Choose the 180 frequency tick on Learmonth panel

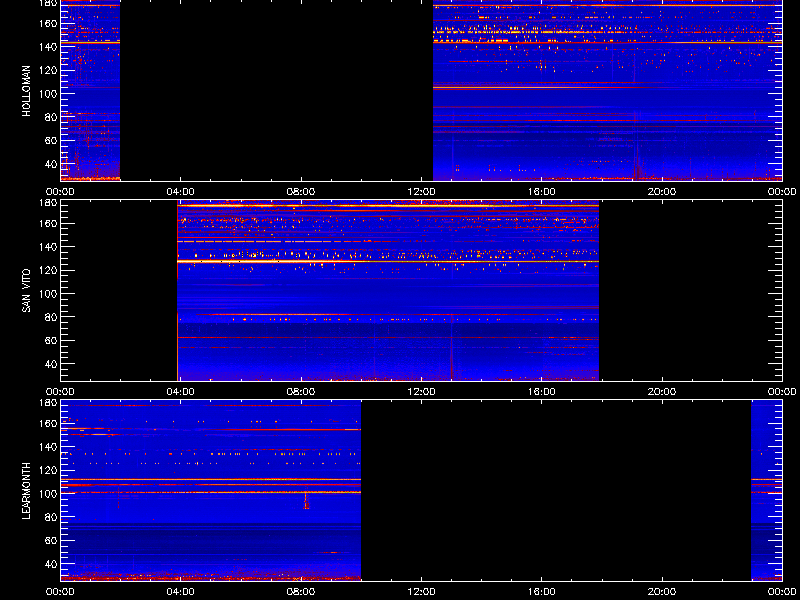50,403
